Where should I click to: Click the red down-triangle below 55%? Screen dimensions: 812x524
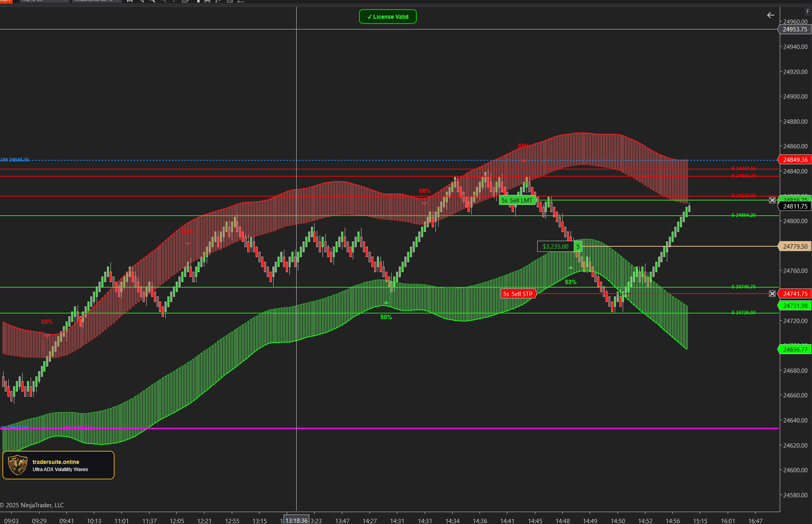[47, 336]
